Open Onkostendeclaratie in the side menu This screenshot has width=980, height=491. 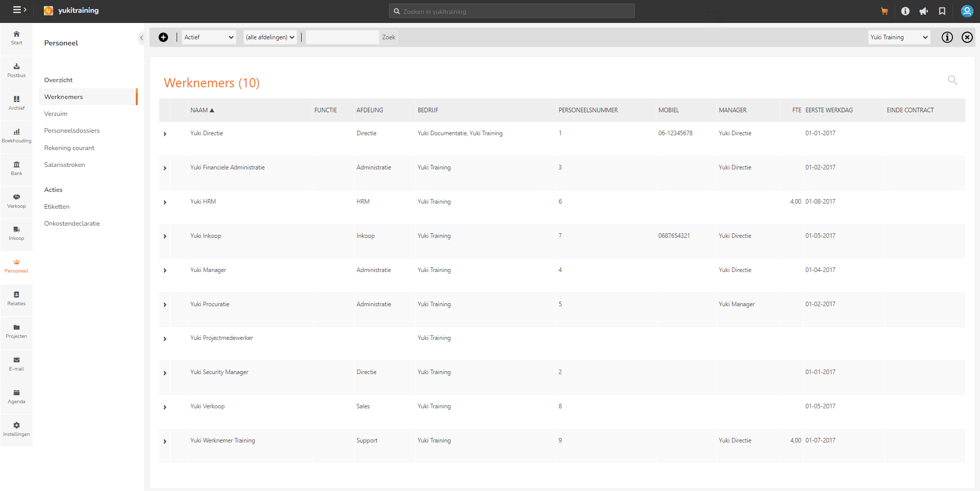click(x=72, y=224)
